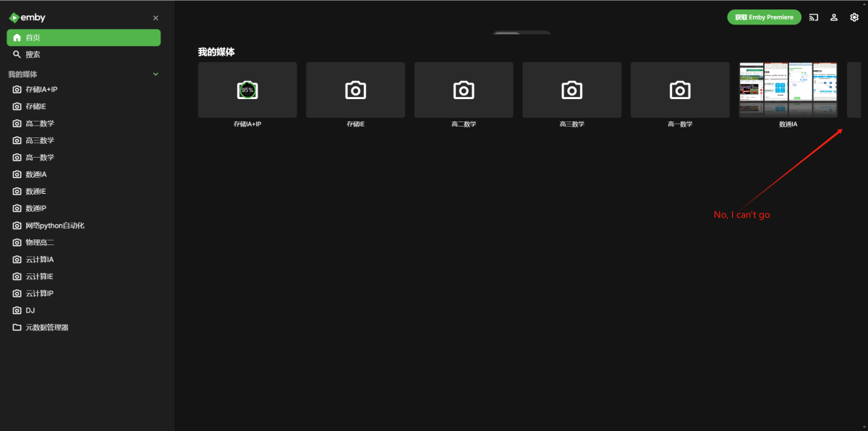Open the cast to device icon
Screen dimensions: 868x431
coord(814,17)
